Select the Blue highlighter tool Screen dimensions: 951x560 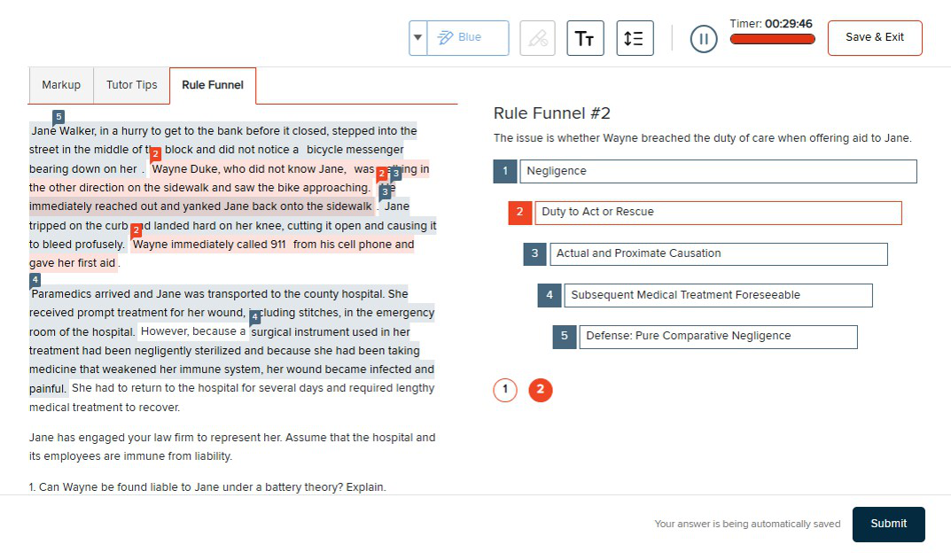point(468,38)
